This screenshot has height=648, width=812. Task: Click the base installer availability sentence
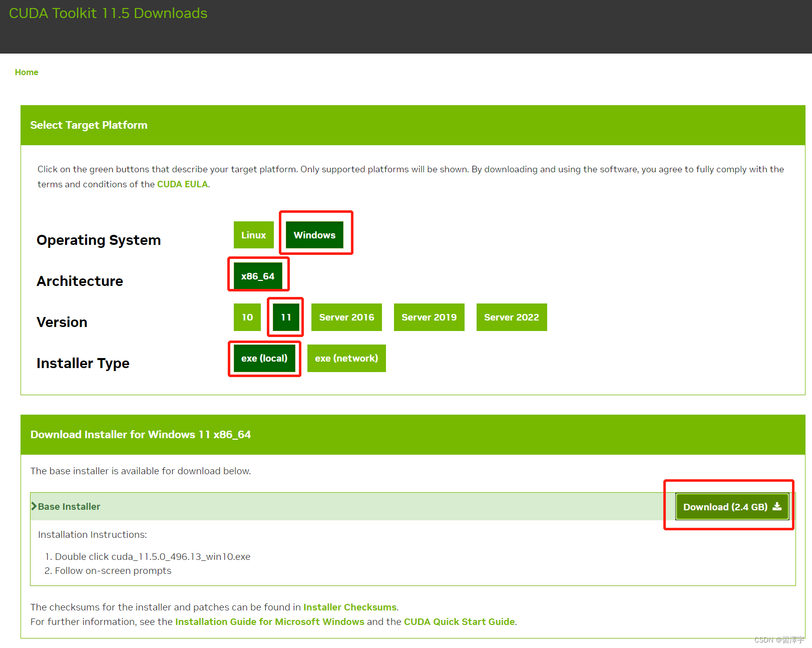point(141,471)
